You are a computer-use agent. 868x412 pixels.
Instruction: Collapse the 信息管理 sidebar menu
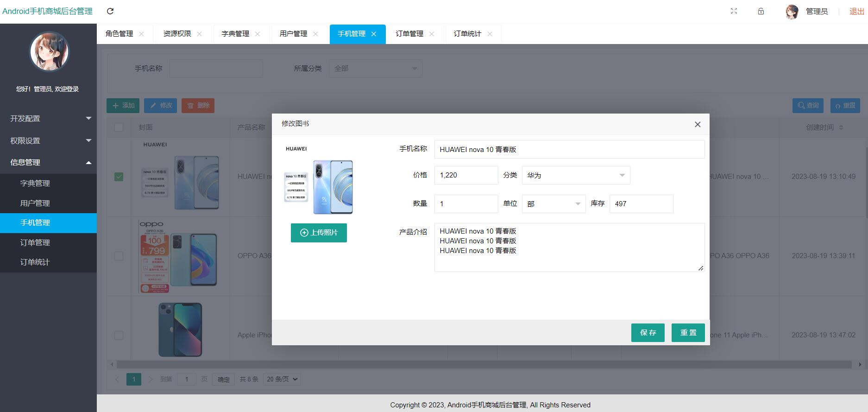click(x=48, y=162)
